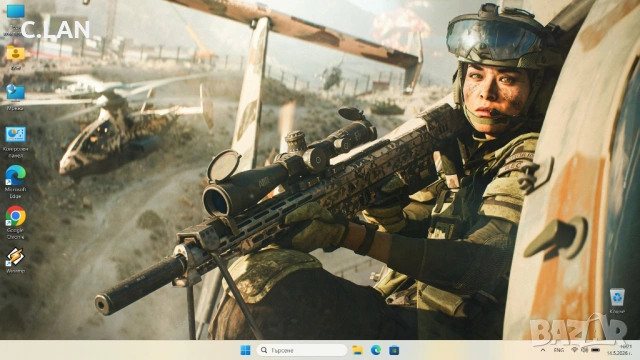
Task: Open the Wi-Fi network tray icon
Action: [x=574, y=350]
